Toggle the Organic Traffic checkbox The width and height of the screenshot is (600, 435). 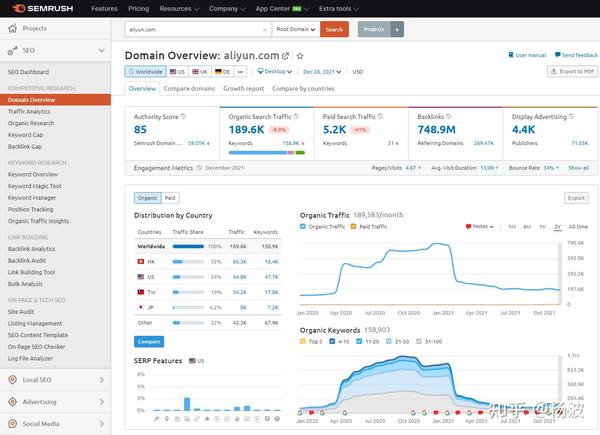point(303,226)
